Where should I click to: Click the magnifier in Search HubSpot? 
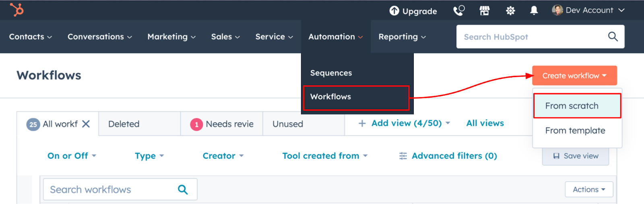(613, 37)
